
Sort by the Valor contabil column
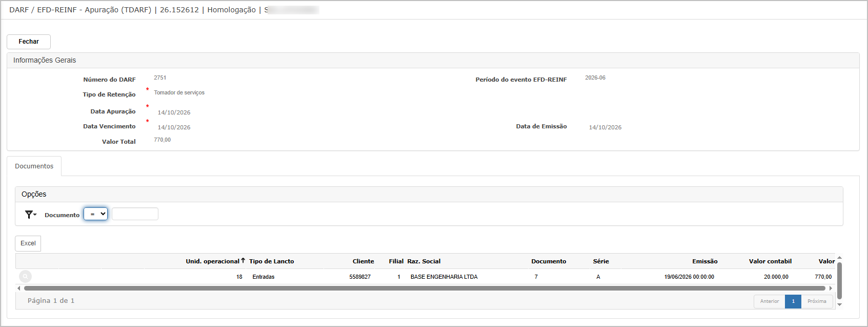click(x=770, y=261)
